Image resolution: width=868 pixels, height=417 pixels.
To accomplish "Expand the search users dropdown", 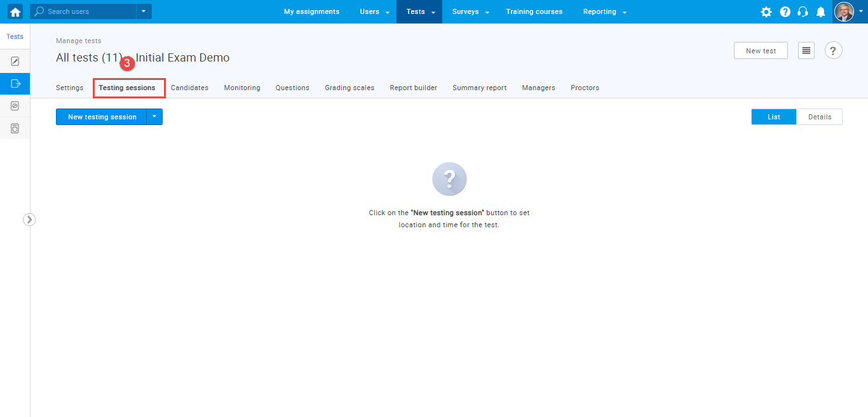I will [x=144, y=11].
